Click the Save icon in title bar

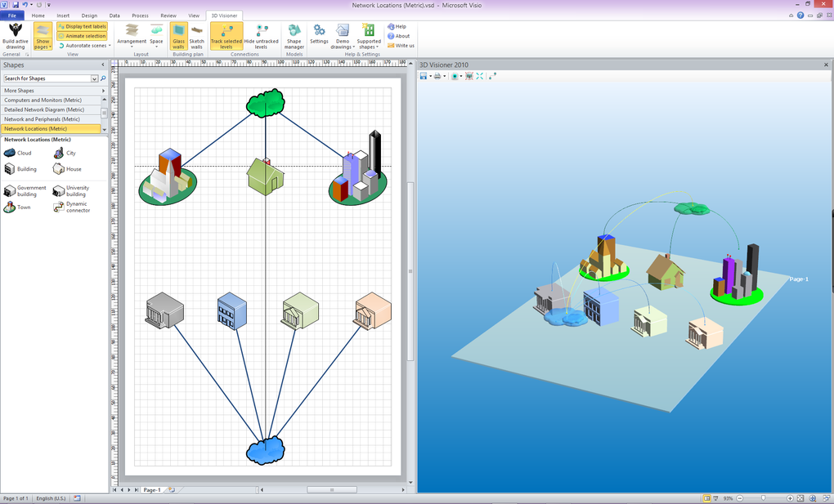(16, 5)
